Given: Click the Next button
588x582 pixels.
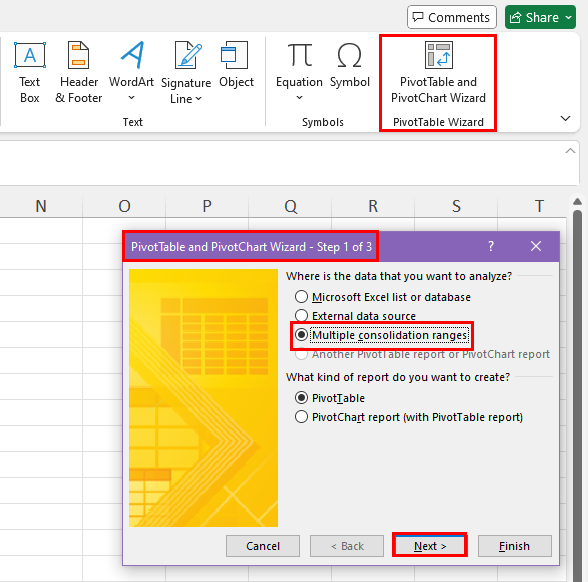Looking at the screenshot, I should [430, 546].
